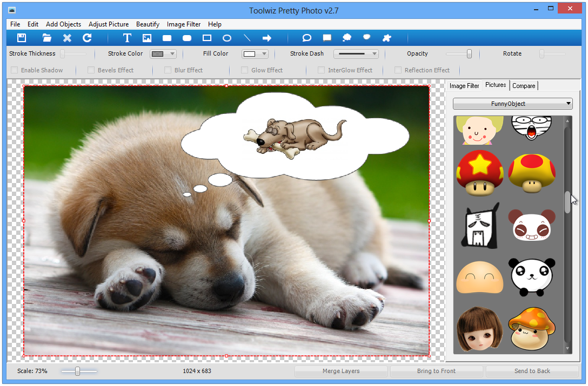588x386 pixels.
Task: Add a cloud thought bubble with trailing dots
Action: click(x=347, y=38)
